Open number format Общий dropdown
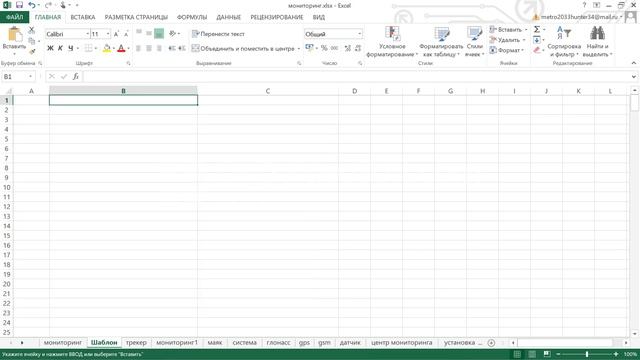Screen dimensions: 640x360 point(359,34)
